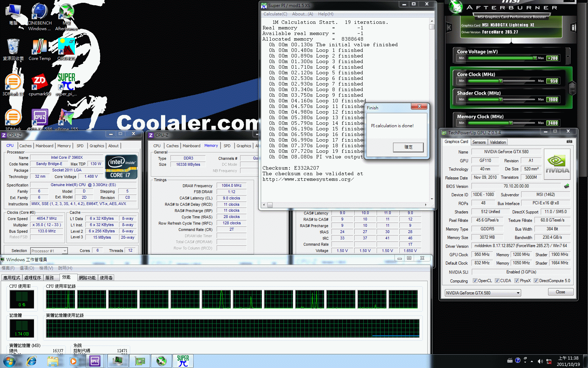Open 檢視(V) menu in Task Manager
Screen dimensions: 588x368
[x=46, y=268]
